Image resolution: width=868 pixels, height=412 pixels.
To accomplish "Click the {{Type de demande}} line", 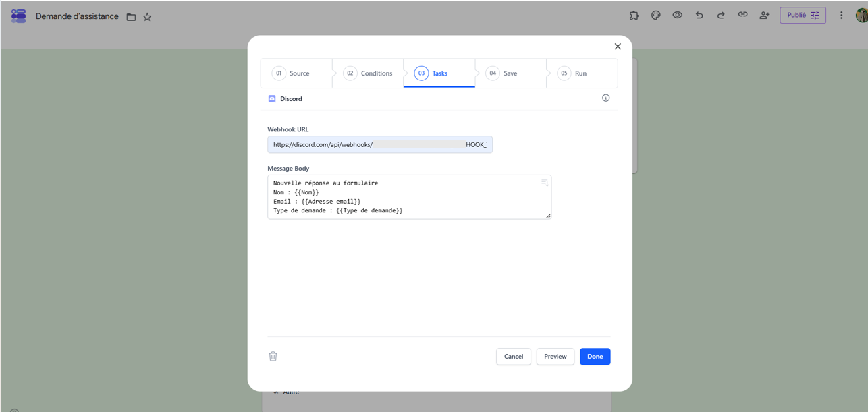I will [338, 211].
